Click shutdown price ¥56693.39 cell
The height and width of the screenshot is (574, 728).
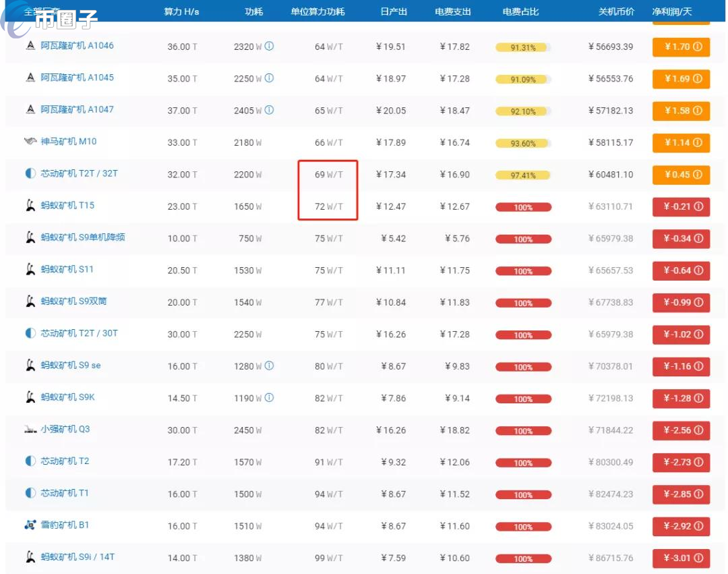pos(611,47)
